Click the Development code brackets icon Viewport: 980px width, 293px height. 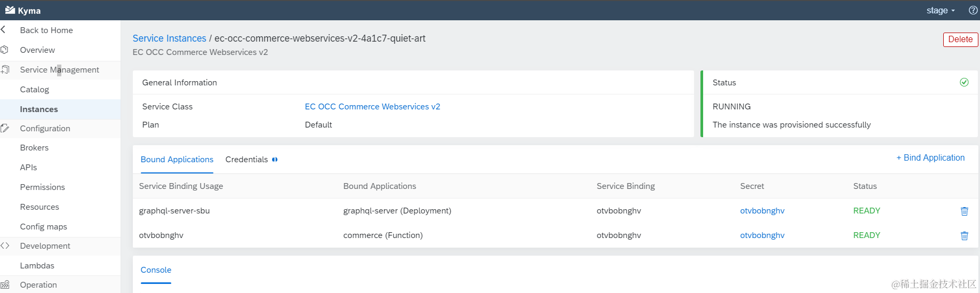(x=5, y=246)
